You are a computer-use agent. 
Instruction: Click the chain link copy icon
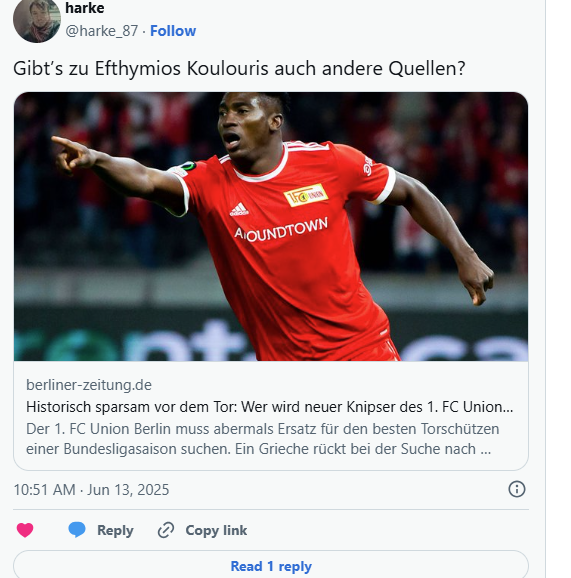(166, 530)
